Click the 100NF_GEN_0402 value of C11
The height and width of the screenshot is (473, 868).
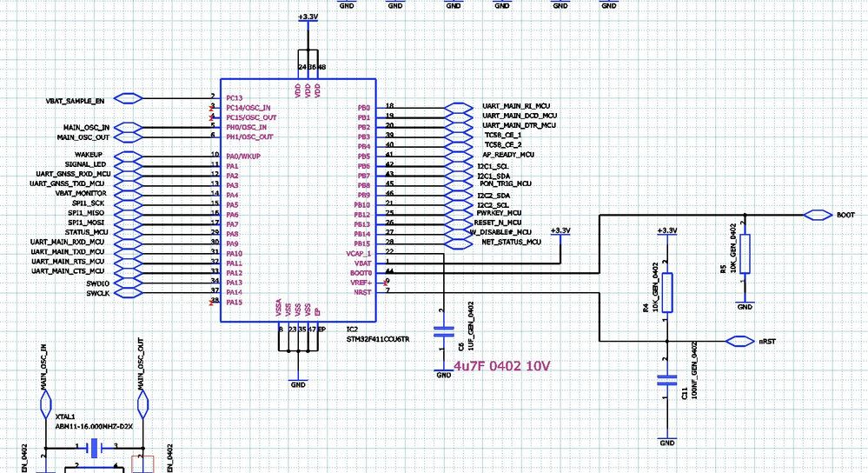[694, 370]
